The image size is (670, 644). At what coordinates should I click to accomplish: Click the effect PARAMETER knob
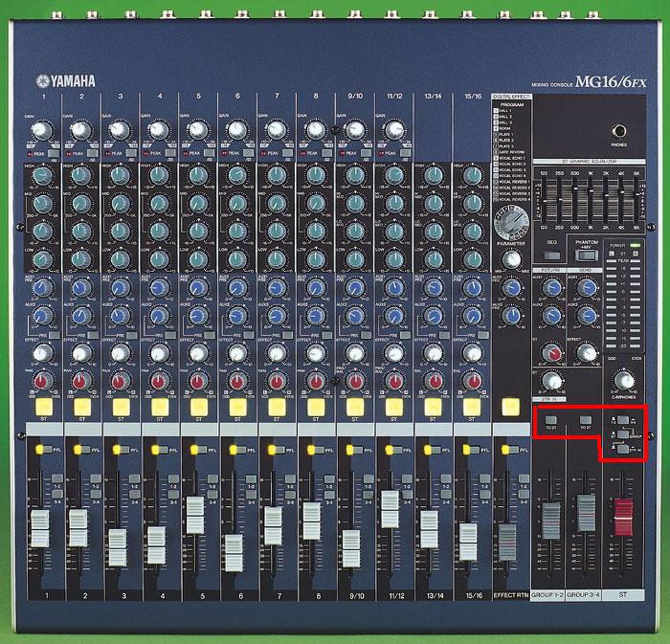[x=511, y=259]
